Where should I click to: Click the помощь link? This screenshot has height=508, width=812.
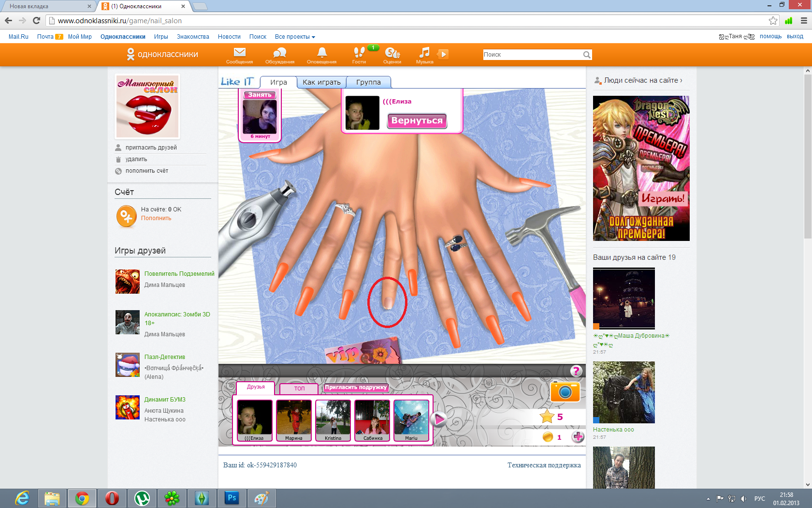[x=770, y=36]
